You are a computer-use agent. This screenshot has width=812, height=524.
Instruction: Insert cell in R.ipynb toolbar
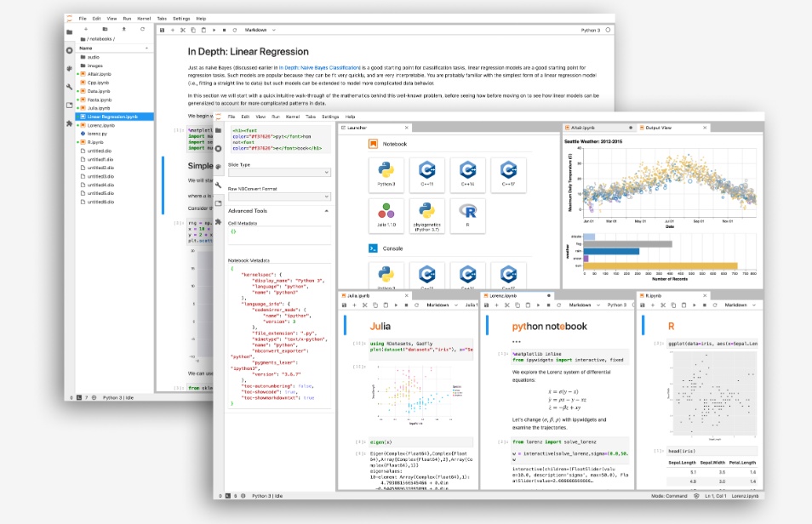653,305
